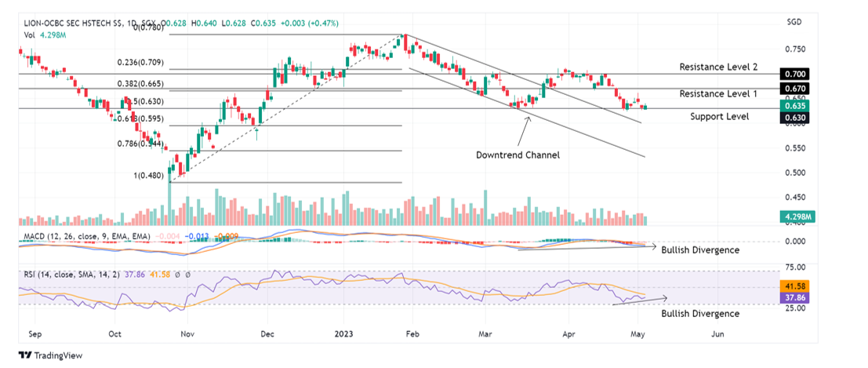Click the Bullish Divergence label under RSI

[699, 313]
